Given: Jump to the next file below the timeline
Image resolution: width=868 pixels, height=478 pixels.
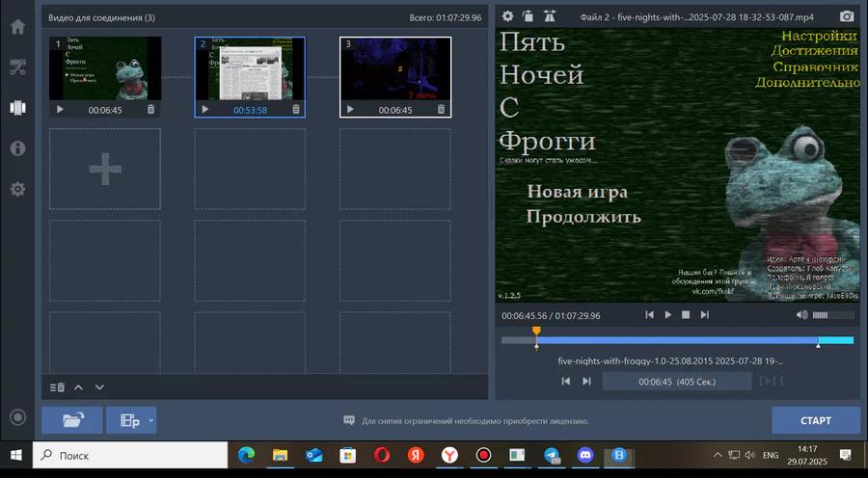Looking at the screenshot, I should [x=586, y=382].
